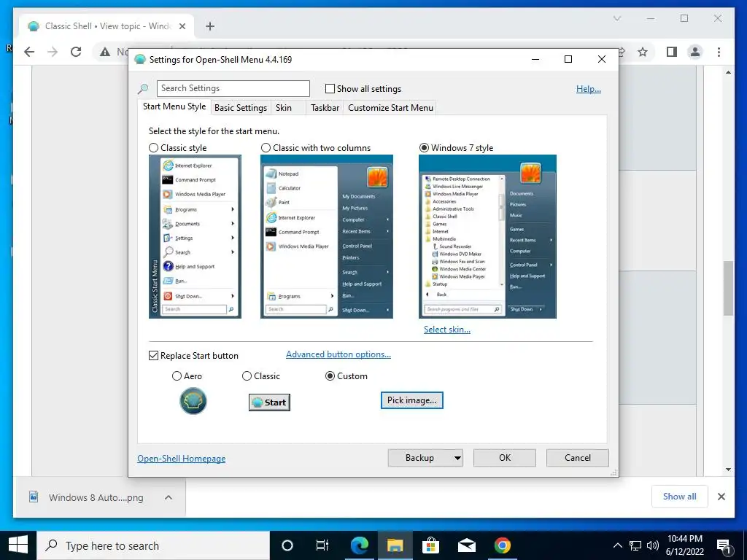
Task: Open the Mail app from taskbar
Action: coord(466,545)
